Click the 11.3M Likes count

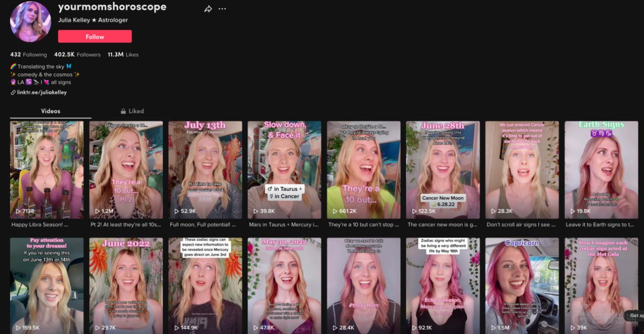pyautogui.click(x=123, y=54)
